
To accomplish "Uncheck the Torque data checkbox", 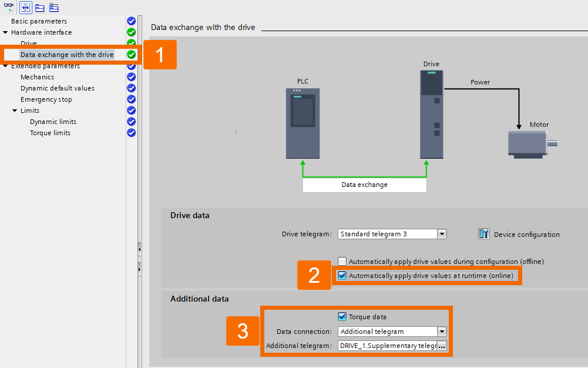I will click(x=341, y=316).
